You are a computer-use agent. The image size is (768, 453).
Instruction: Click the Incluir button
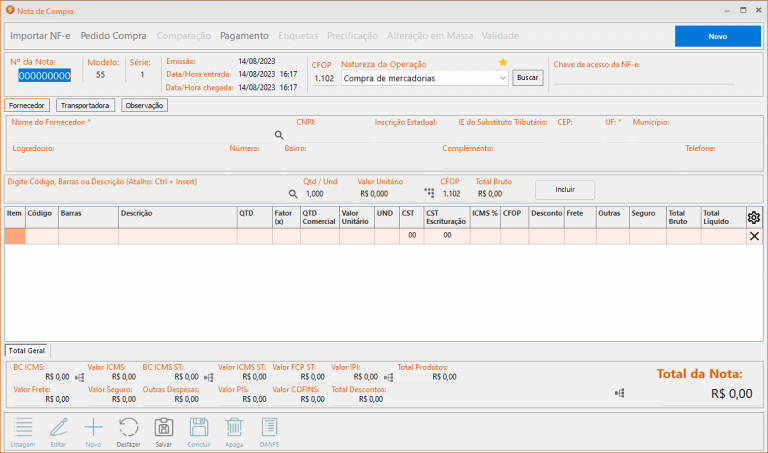(565, 190)
